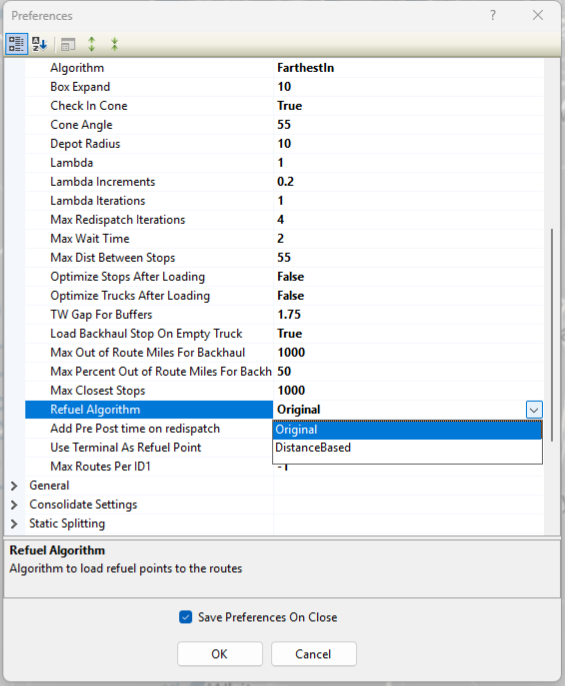Open the Property Pages icon

coord(68,44)
